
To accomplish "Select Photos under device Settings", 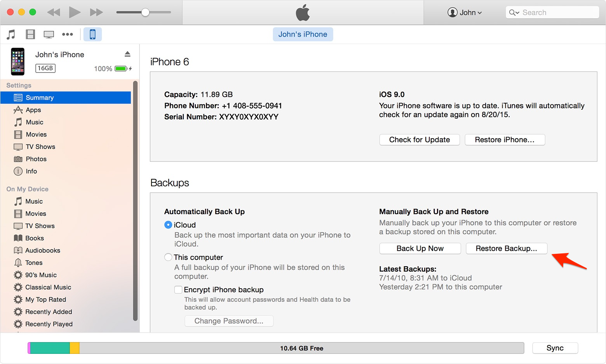I will point(35,159).
